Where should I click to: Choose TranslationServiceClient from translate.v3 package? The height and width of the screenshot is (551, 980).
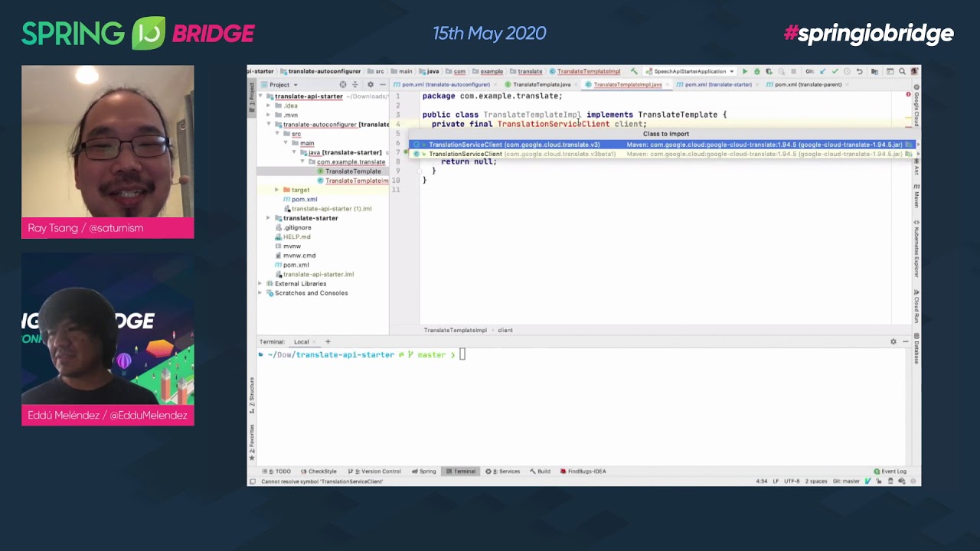(662, 144)
